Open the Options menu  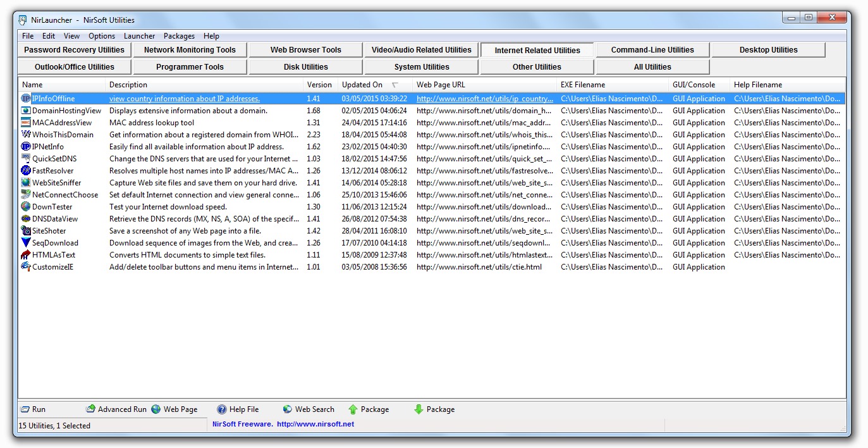pyautogui.click(x=102, y=36)
